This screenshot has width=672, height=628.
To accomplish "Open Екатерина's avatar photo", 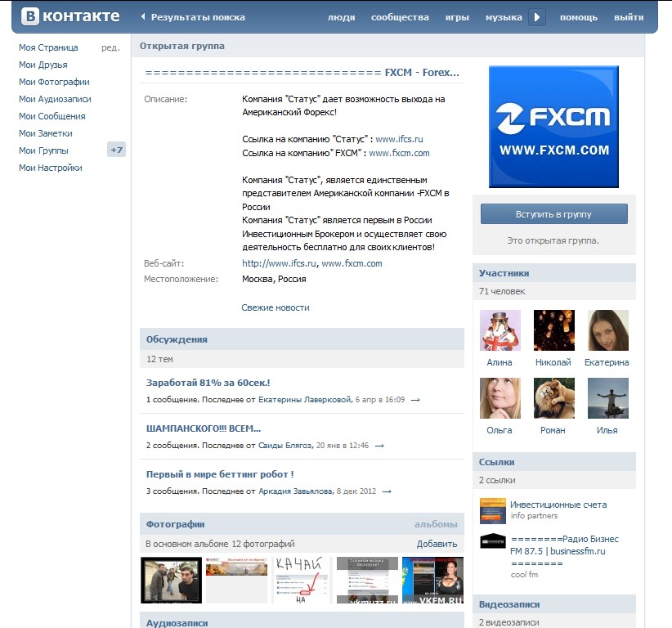I will 608,330.
